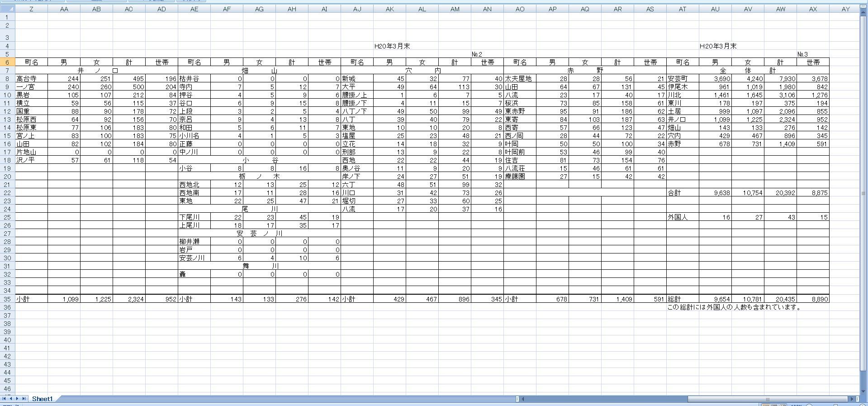868x406 pixels.
Task: Select column AT header
Action: coord(683,9)
